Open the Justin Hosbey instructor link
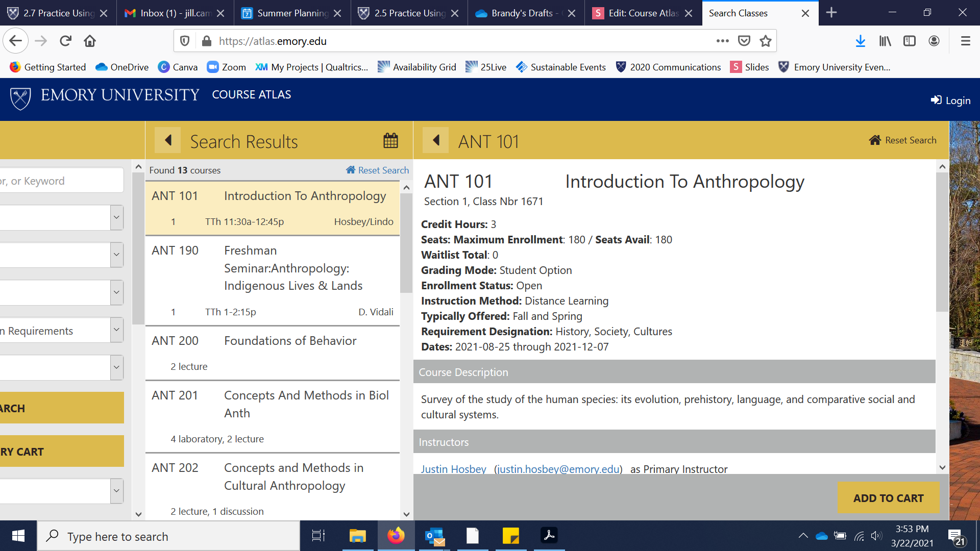Image resolution: width=980 pixels, height=551 pixels. [x=453, y=469]
